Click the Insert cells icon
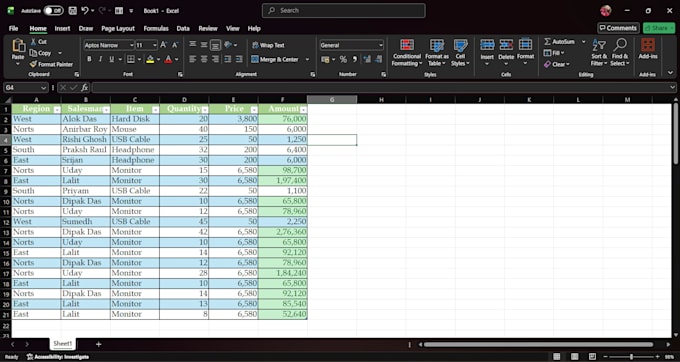This screenshot has height=362, width=680. [x=487, y=45]
